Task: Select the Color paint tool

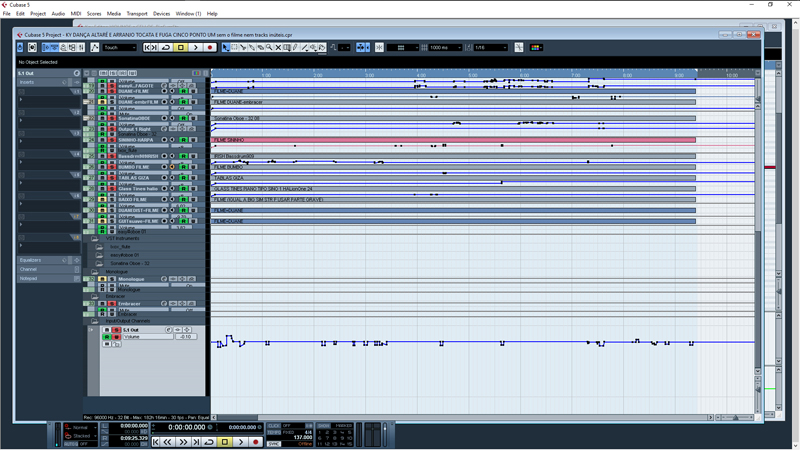Action: point(322,47)
